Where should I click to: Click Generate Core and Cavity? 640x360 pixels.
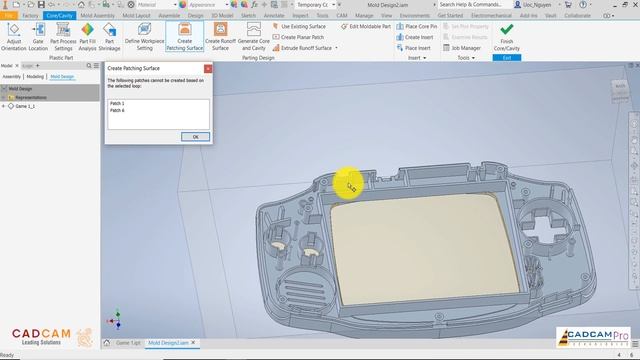coord(253,37)
